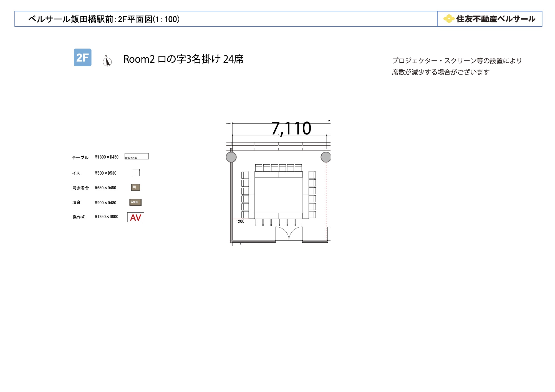The image size is (555, 392).
Task: Select the '司会者台' legend label
Action: [x=81, y=188]
